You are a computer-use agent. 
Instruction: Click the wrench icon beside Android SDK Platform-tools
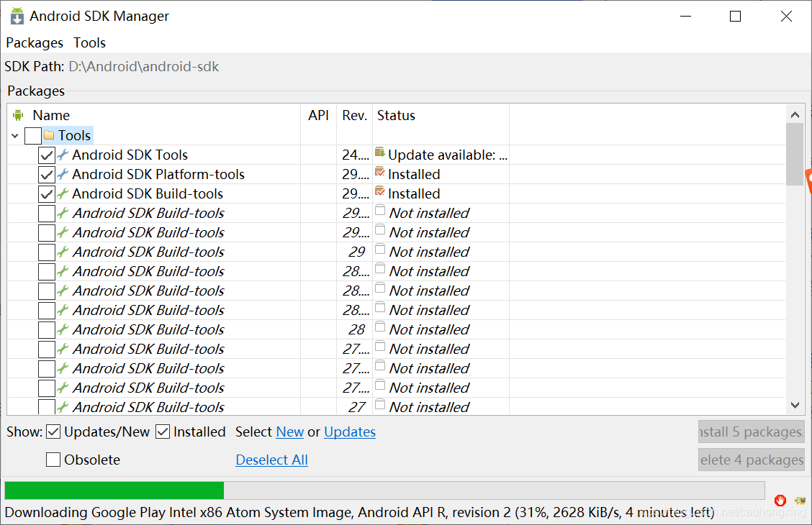coord(63,174)
